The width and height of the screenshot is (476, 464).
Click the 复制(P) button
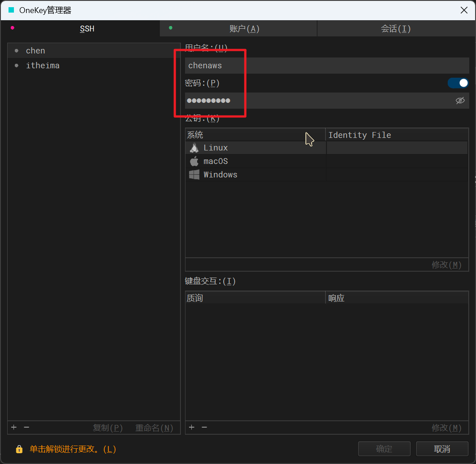108,428
